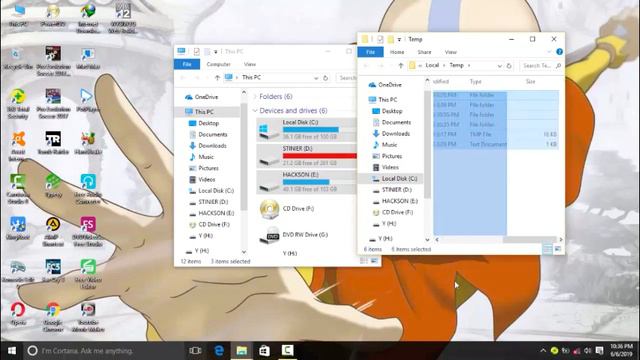
Task: Switch to the View tab in Temp window
Action: (x=451, y=52)
